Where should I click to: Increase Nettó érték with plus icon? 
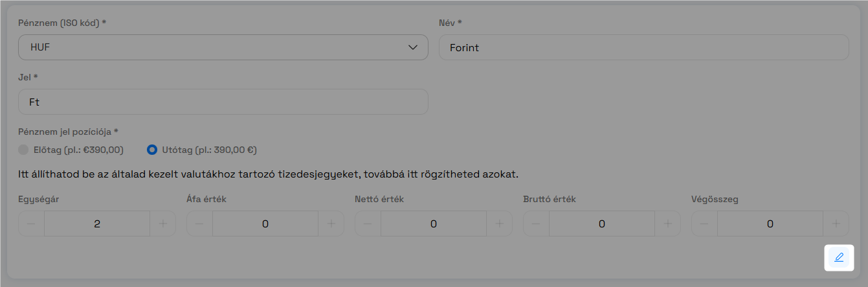500,224
